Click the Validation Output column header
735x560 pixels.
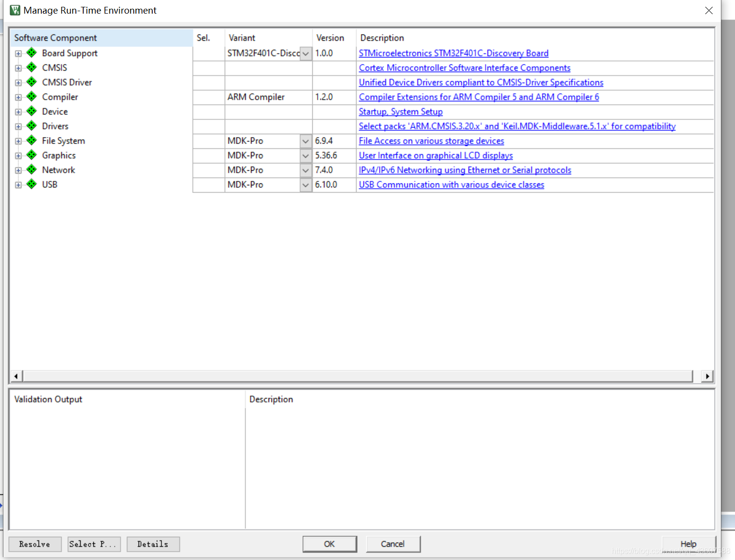(127, 399)
